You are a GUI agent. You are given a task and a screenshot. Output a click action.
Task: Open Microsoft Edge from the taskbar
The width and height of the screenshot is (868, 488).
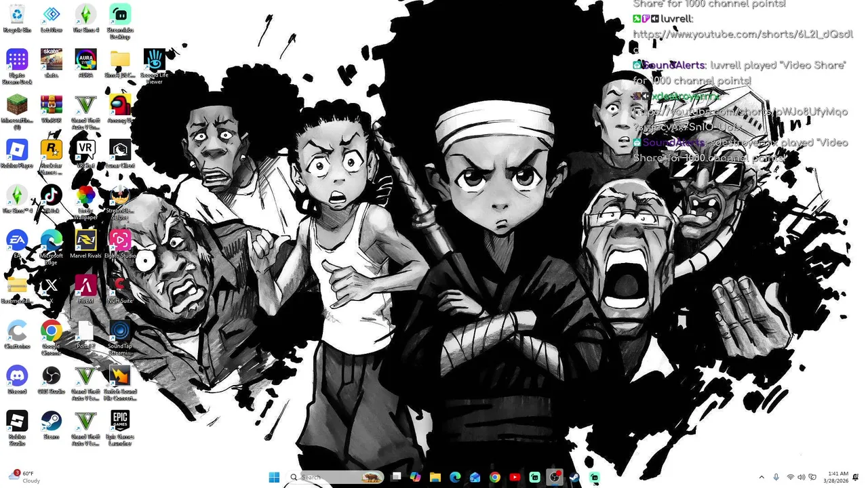coord(455,477)
